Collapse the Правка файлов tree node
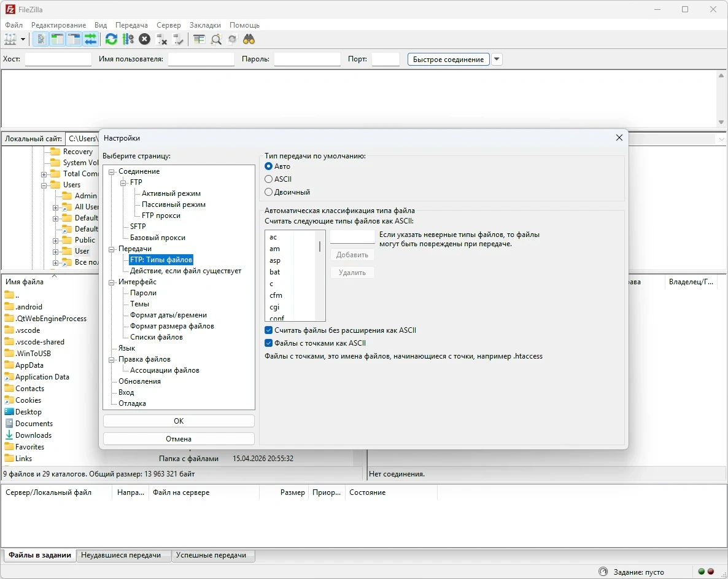 112,360
